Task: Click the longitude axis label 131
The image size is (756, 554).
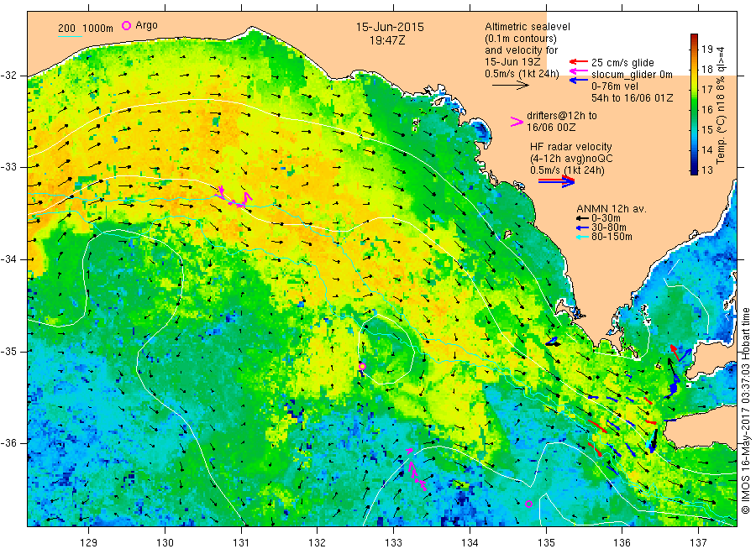Action: [x=241, y=543]
